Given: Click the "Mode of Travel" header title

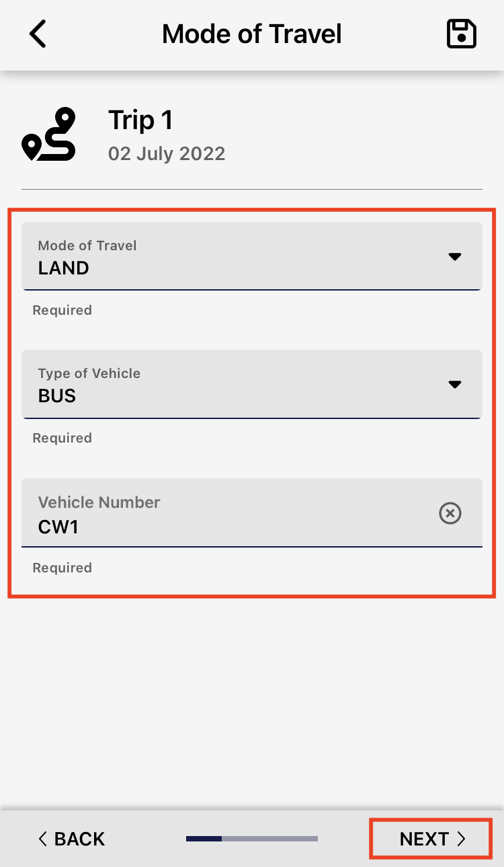Looking at the screenshot, I should 252,34.
